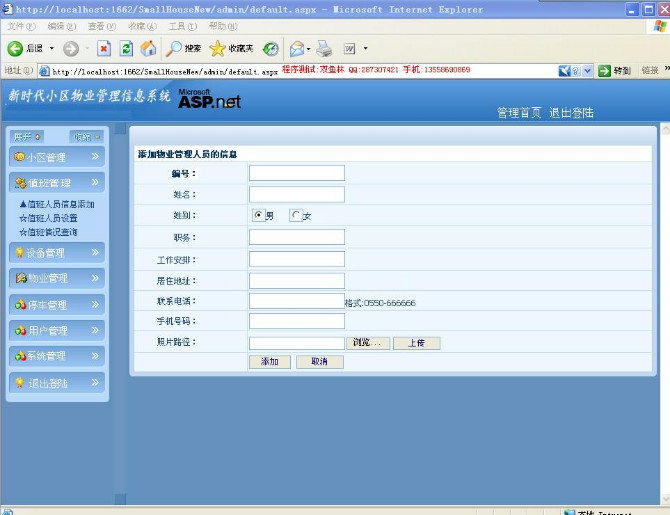
Task: Click 退出登陆 link in header
Action: (571, 113)
